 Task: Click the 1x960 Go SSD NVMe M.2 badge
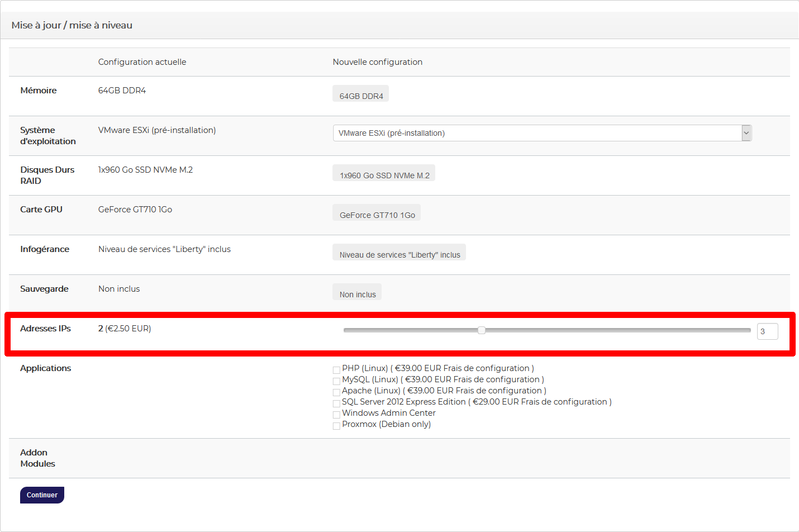[x=384, y=173]
